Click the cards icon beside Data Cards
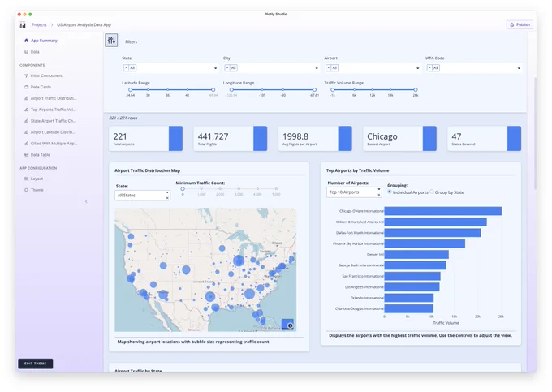Viewport: 552px width, 392px height. click(x=27, y=87)
